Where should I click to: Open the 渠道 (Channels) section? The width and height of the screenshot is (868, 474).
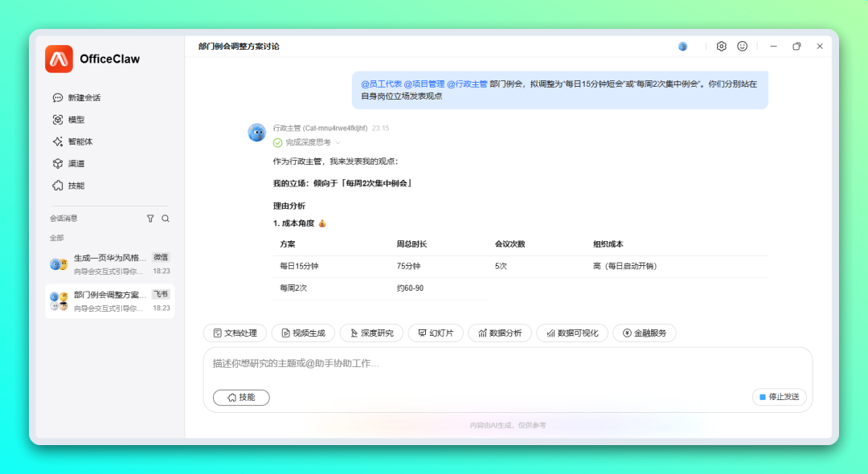tap(76, 163)
